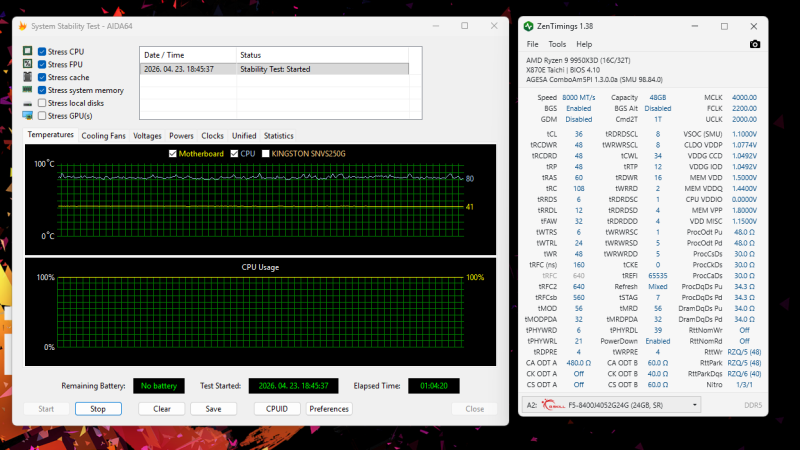Stop the stability test
Screen dimensions: 800x450
(x=98, y=409)
